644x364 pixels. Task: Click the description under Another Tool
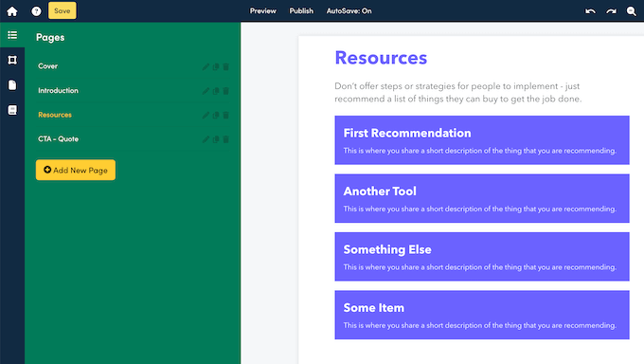point(480,209)
